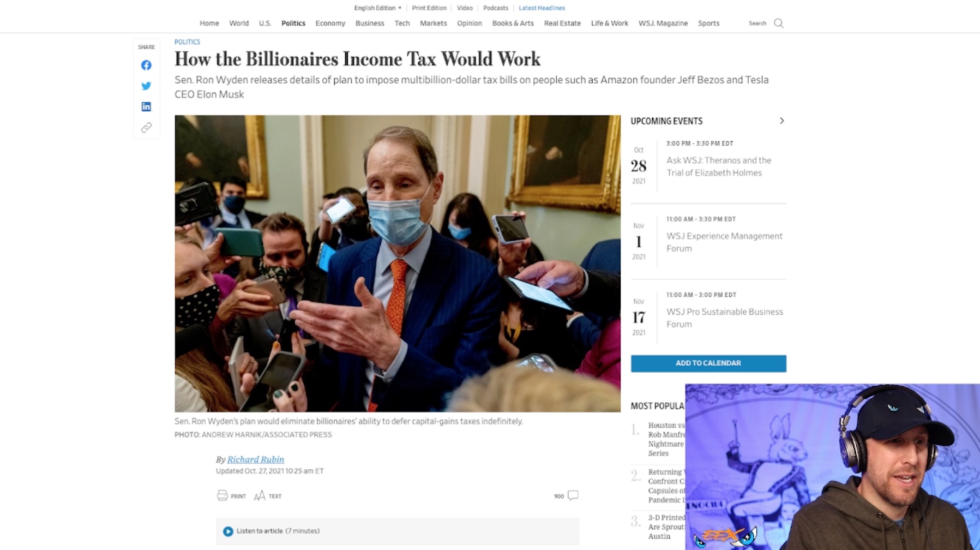This screenshot has width=980, height=550.
Task: Open WSJ Pro Sustainable Business Forum event
Action: point(724,318)
